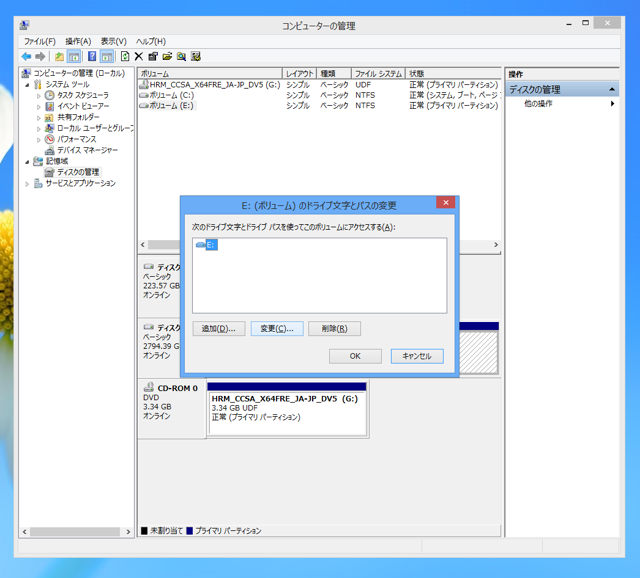Sort by the 種類 column header
This screenshot has width=640, height=578.
(x=334, y=73)
